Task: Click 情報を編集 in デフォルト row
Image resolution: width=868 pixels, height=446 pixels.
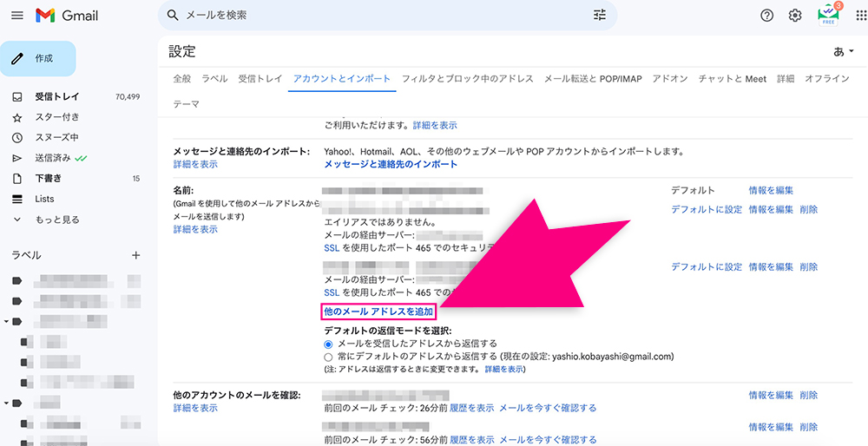Action: pos(771,190)
